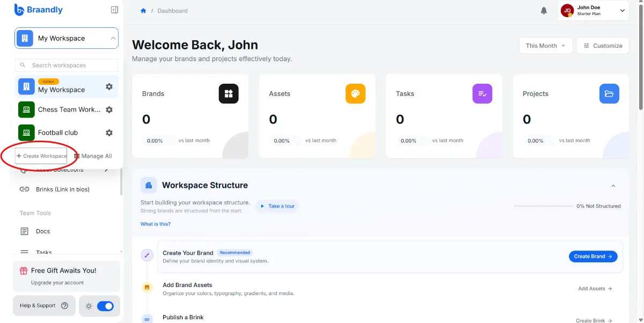Click the Tasks card checklist icon
644x323 pixels.
tap(482, 94)
